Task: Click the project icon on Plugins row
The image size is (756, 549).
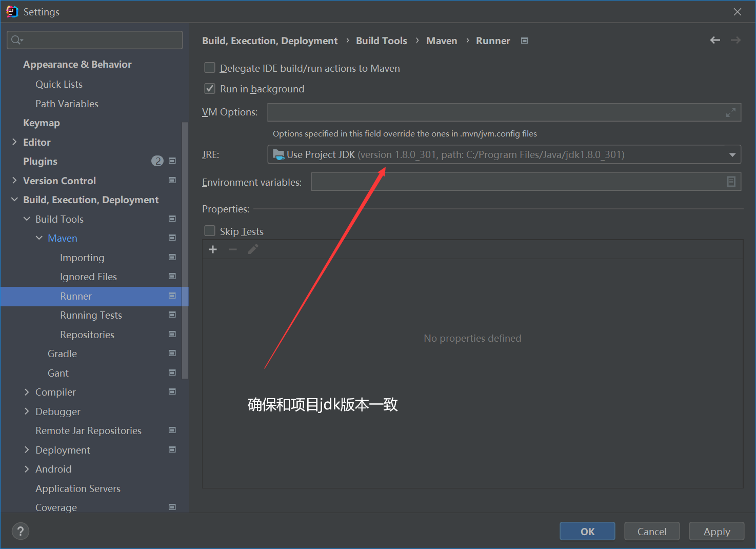Action: [172, 161]
